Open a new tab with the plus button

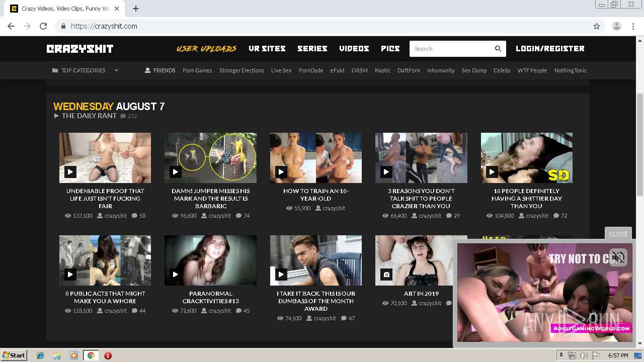[x=136, y=9]
